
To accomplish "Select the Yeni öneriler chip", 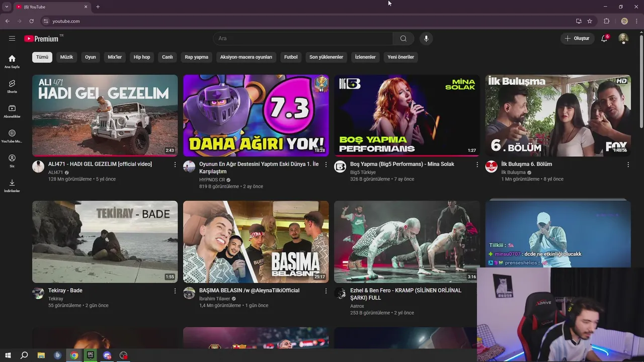I will pos(400,57).
